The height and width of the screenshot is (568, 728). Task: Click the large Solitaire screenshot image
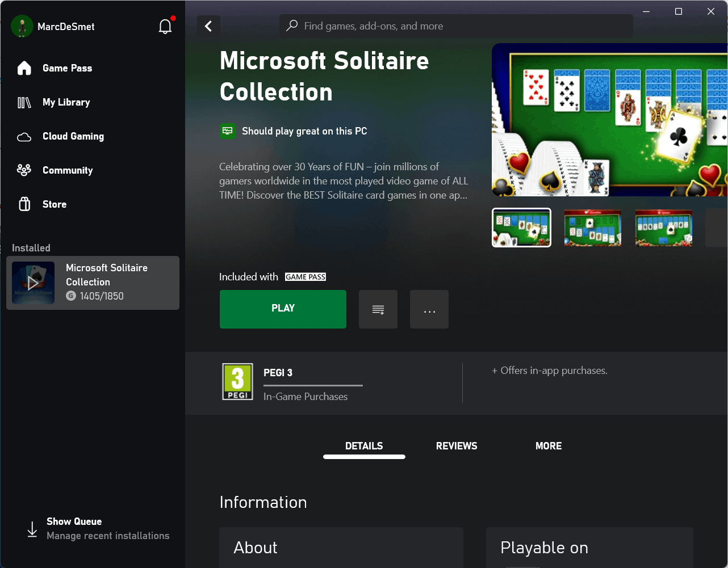coord(610,120)
